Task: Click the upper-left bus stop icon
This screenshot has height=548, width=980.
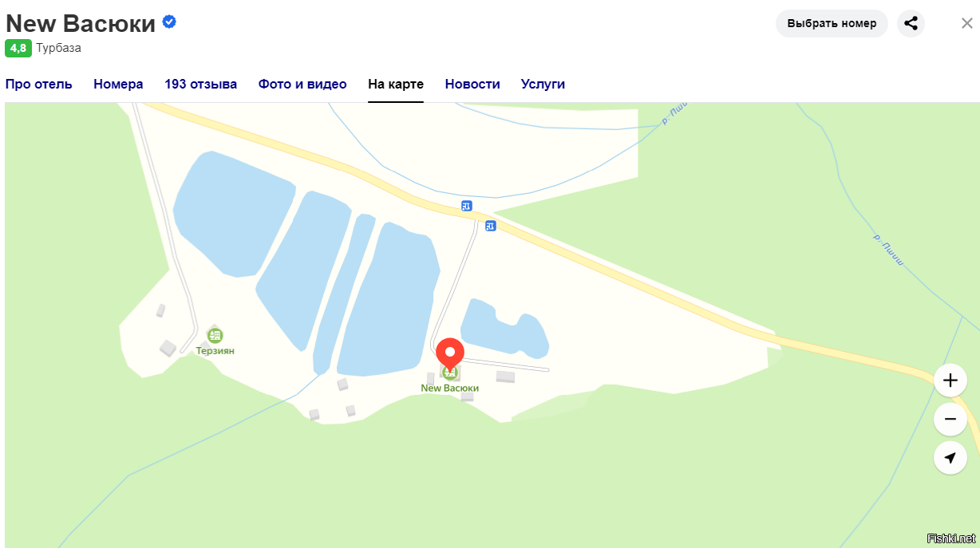Action: (467, 206)
